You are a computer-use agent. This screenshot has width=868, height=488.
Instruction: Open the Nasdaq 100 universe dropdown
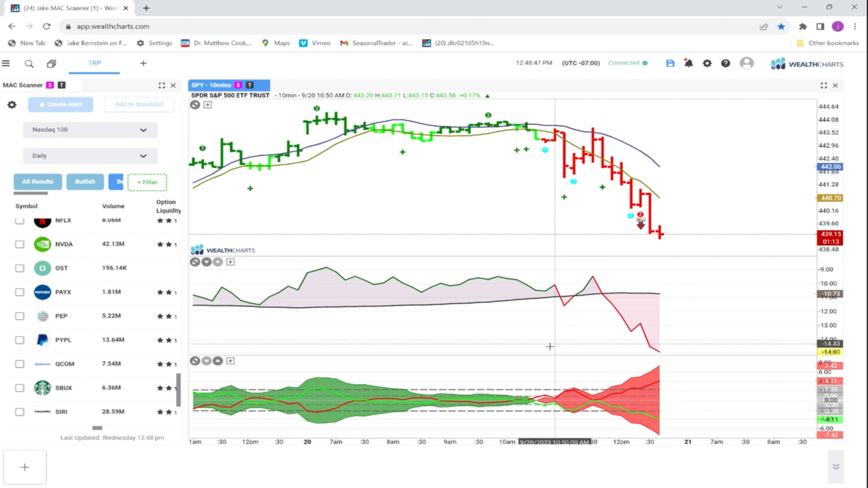(90, 130)
